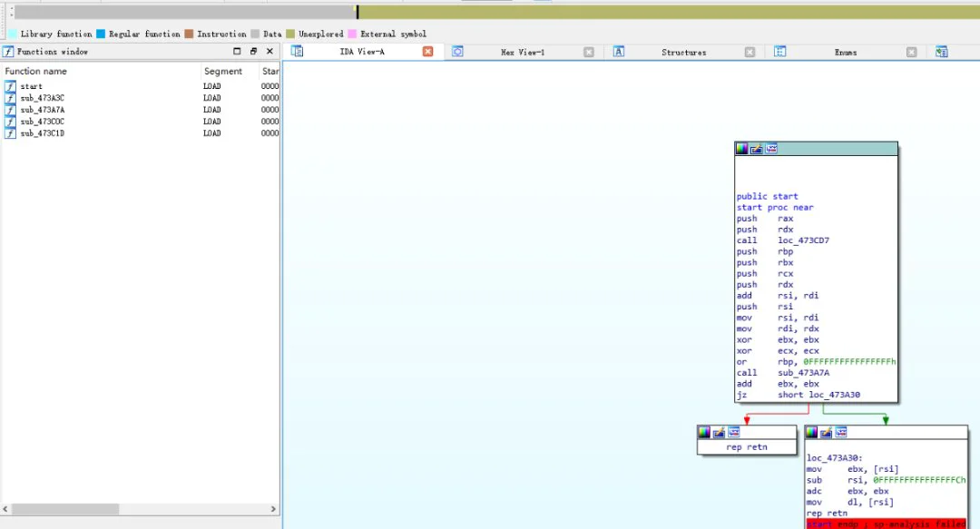
Task: Close the Structures tab
Action: coord(750,53)
